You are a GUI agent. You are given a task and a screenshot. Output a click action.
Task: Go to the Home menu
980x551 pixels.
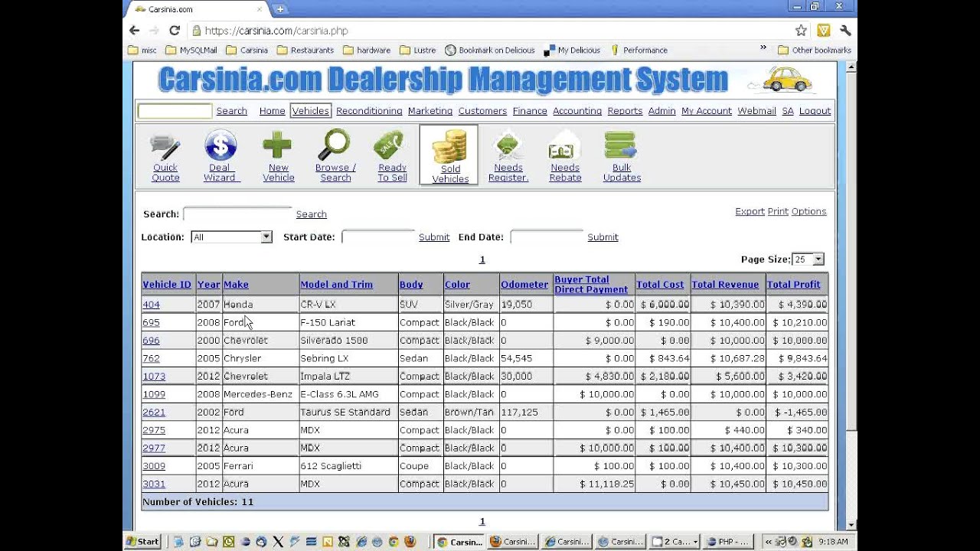pos(272,111)
